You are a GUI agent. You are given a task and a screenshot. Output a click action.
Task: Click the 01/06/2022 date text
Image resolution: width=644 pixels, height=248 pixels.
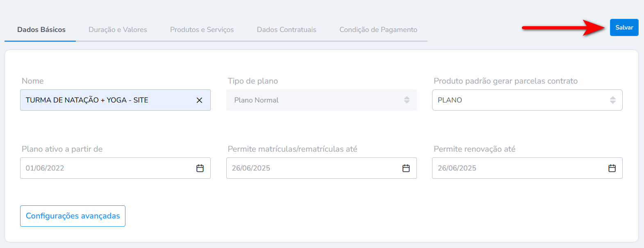[x=45, y=168]
